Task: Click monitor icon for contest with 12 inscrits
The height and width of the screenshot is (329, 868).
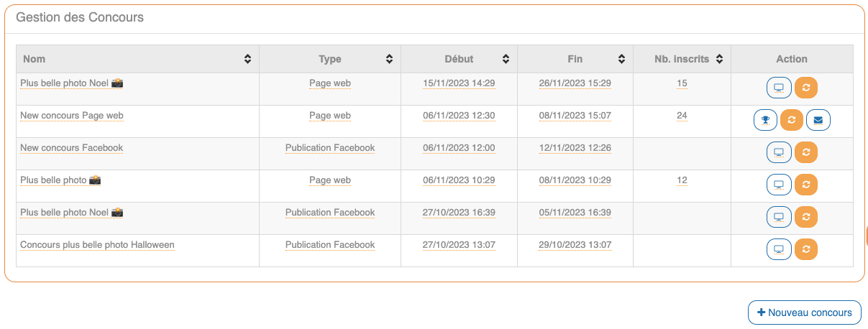Action: [778, 185]
